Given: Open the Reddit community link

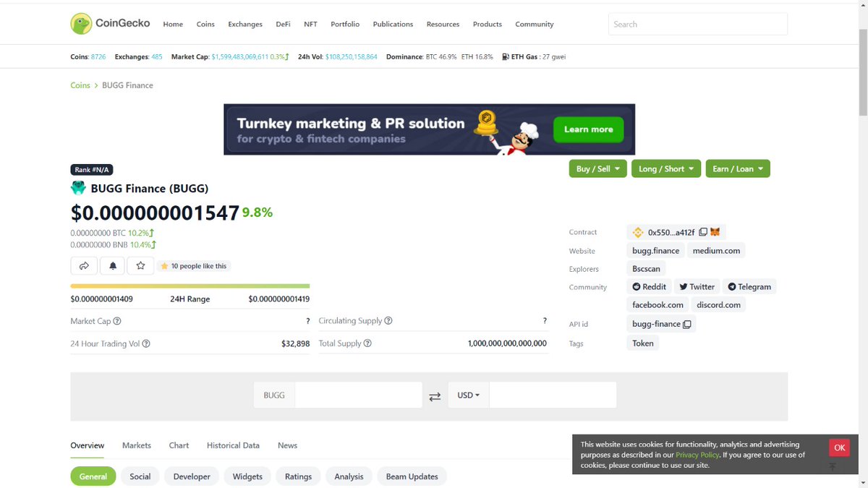Looking at the screenshot, I should tap(650, 287).
